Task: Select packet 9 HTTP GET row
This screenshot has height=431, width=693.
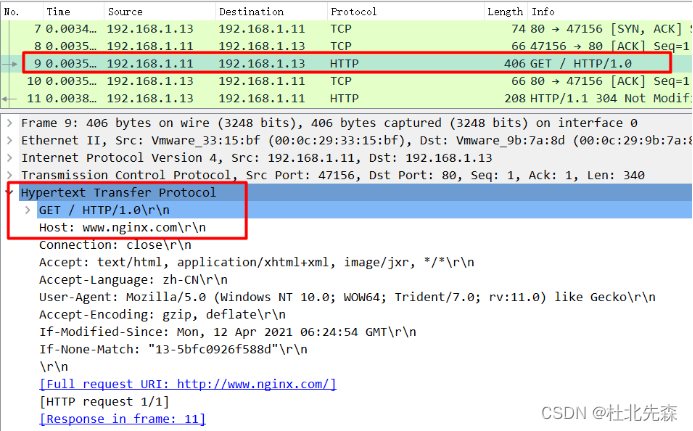Action: 346,64
